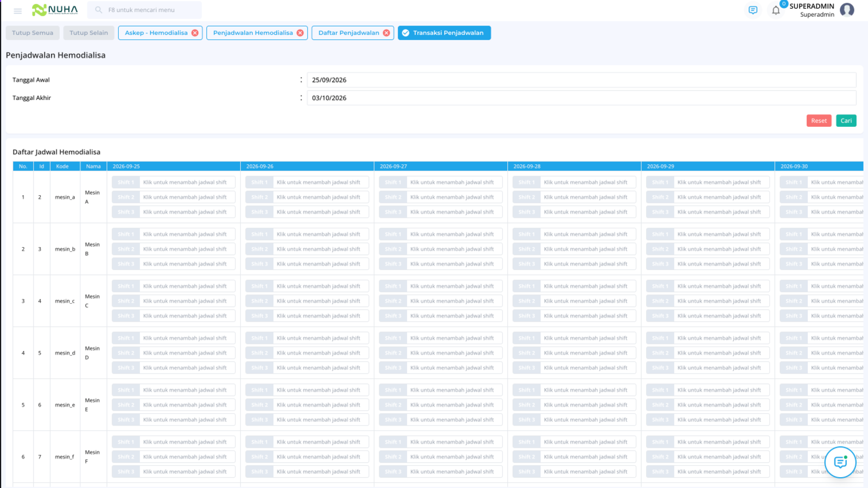Open the notifications bell

point(776,10)
